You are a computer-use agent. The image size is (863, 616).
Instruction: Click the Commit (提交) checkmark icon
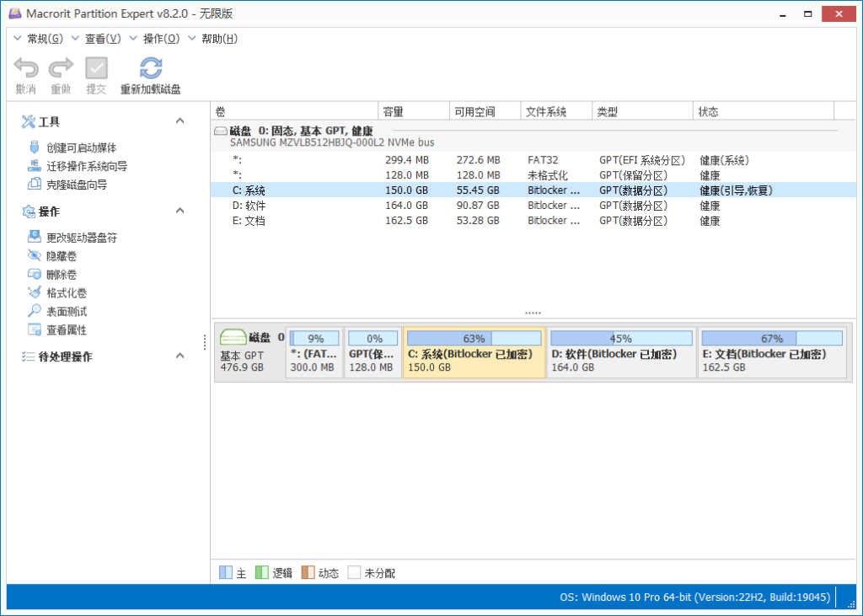click(x=96, y=68)
